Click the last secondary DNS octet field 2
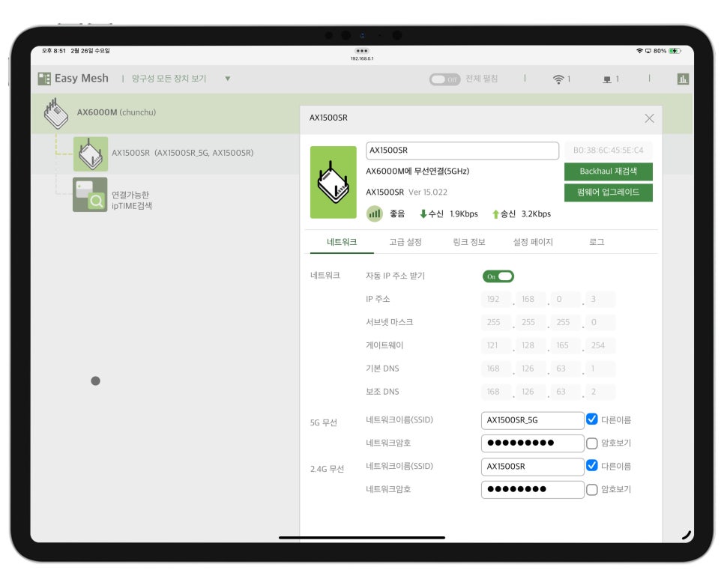The height and width of the screenshot is (588, 724). pyautogui.click(x=600, y=392)
